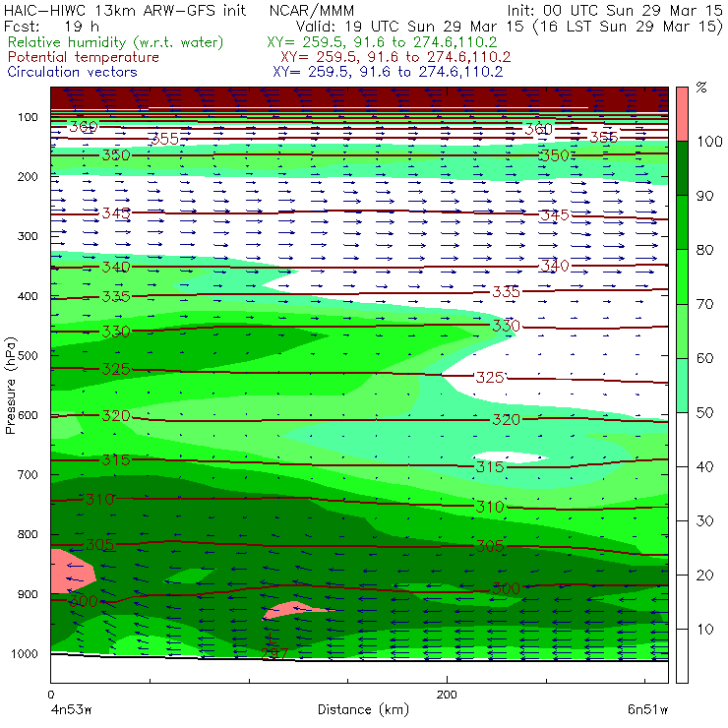Click the colorbar '70' label
Image resolution: width=728 pixels, height=728 pixels.
point(704,305)
